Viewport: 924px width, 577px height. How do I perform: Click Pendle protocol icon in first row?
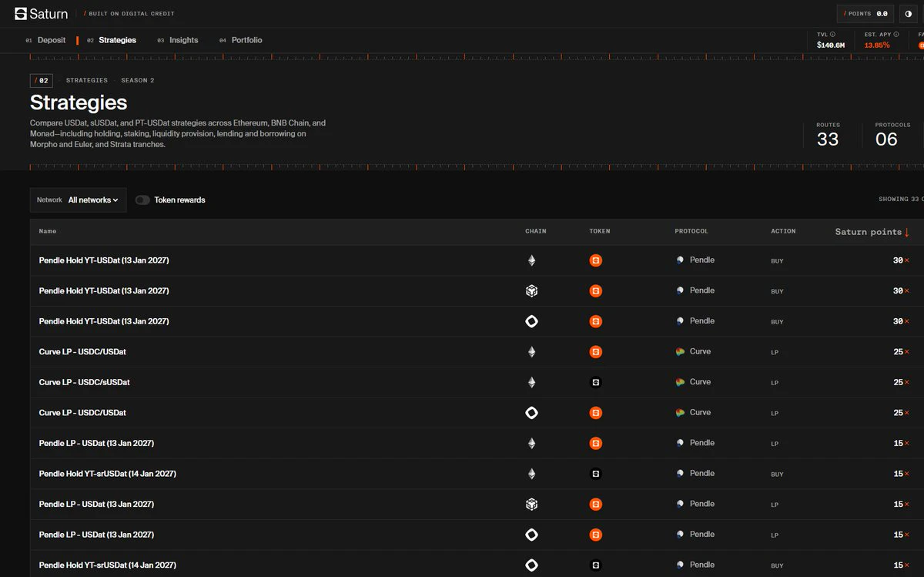click(680, 260)
